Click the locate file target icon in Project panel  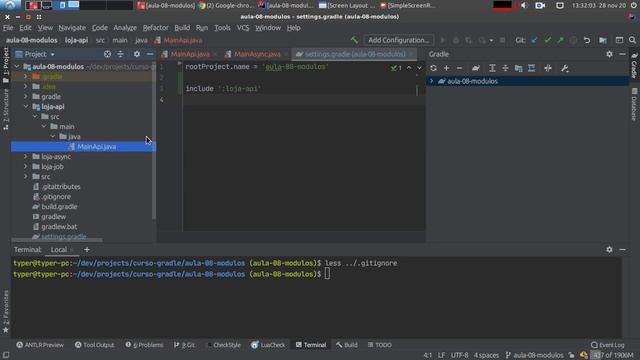coord(107,54)
